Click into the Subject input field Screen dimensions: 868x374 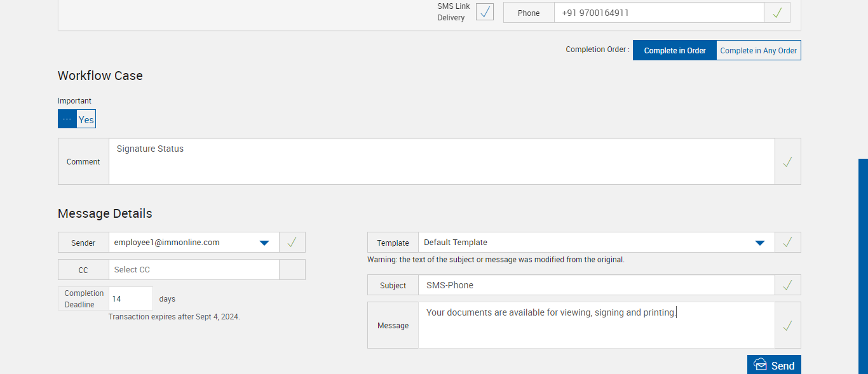coord(596,285)
